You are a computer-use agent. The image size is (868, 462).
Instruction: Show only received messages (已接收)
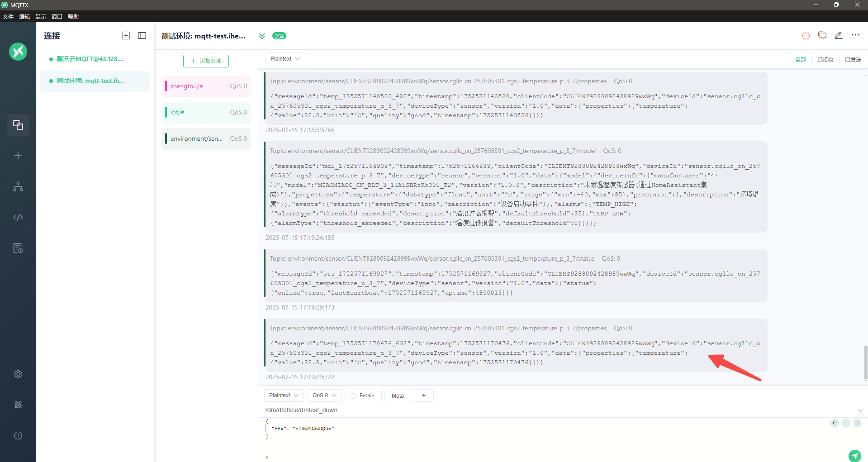pyautogui.click(x=825, y=60)
